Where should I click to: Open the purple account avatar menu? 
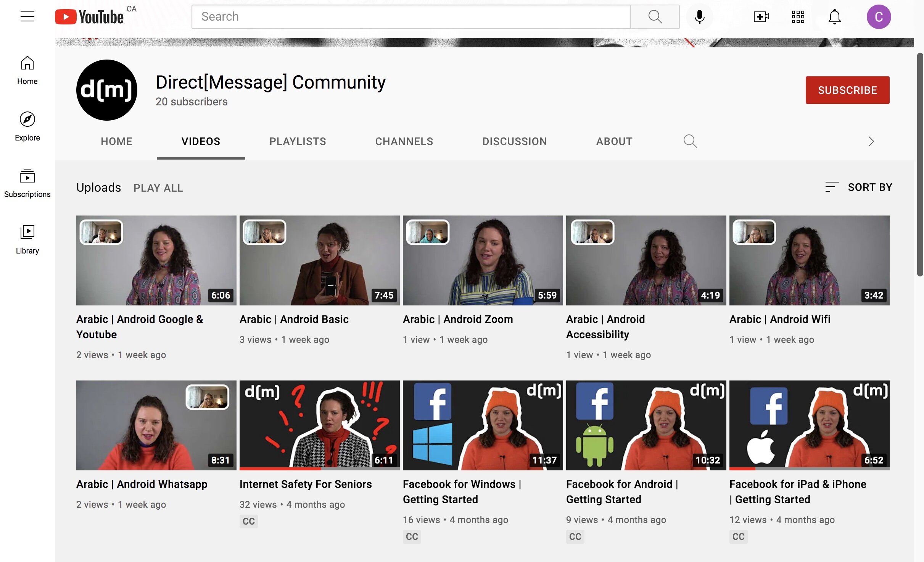879,16
